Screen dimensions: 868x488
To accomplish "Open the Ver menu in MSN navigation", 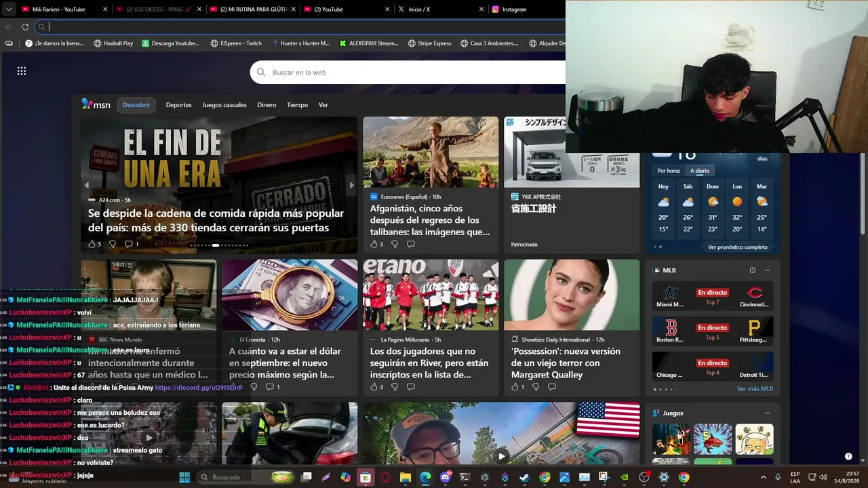I will pos(323,105).
